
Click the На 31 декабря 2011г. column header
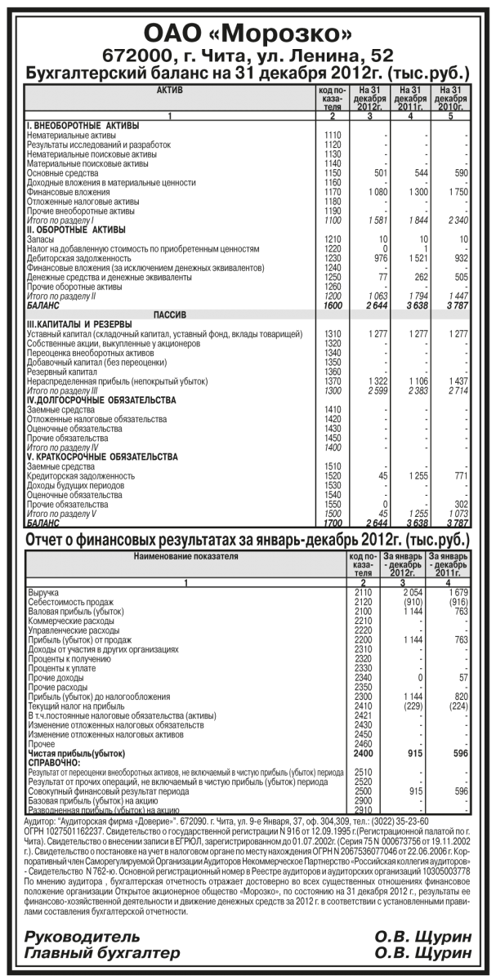tap(410, 97)
